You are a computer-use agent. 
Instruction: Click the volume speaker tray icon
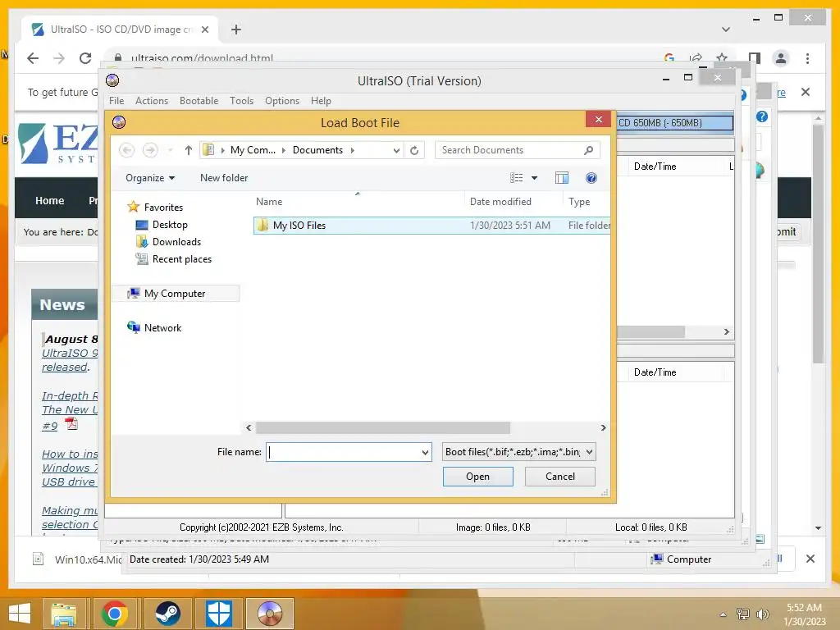click(x=762, y=614)
